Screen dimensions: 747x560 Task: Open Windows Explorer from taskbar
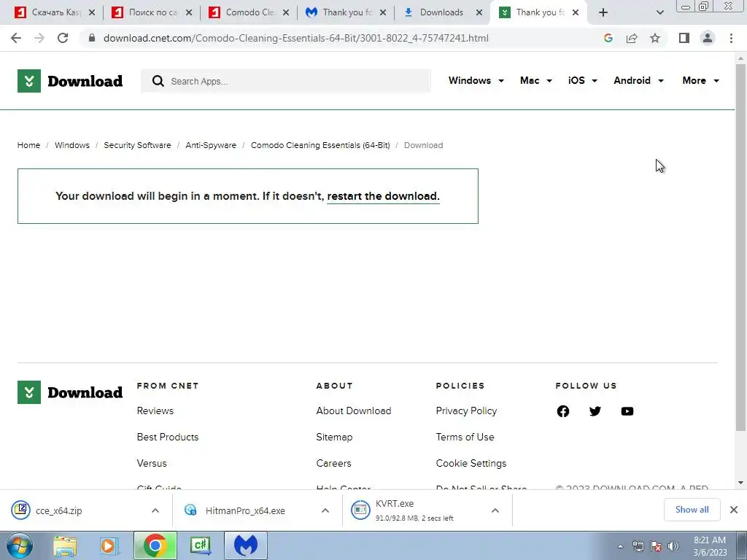pos(65,545)
